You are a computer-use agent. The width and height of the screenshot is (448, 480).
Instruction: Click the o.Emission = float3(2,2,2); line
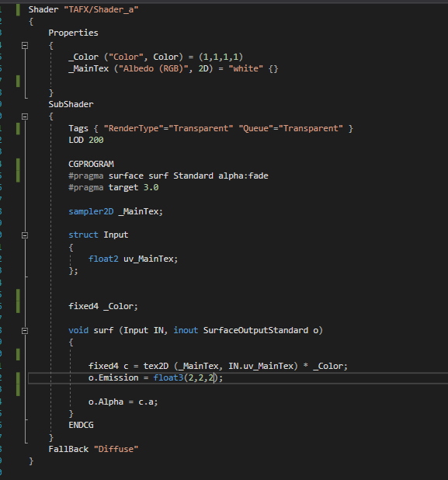(x=156, y=378)
